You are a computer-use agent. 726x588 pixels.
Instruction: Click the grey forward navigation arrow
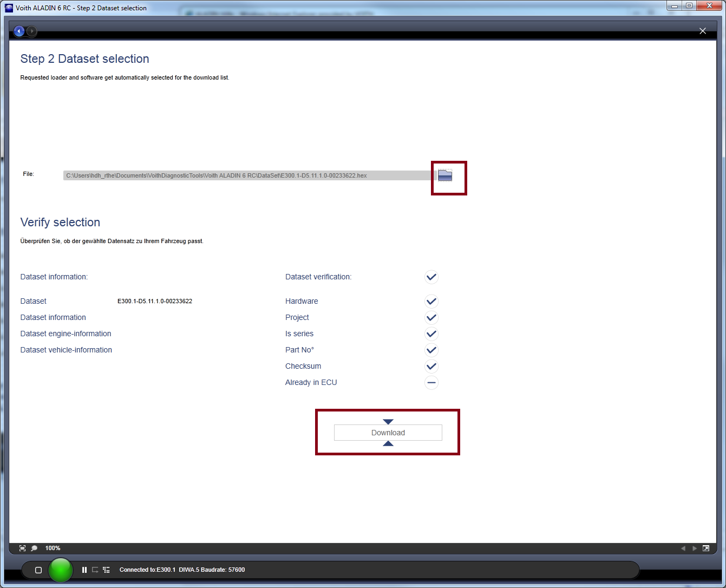pos(32,31)
